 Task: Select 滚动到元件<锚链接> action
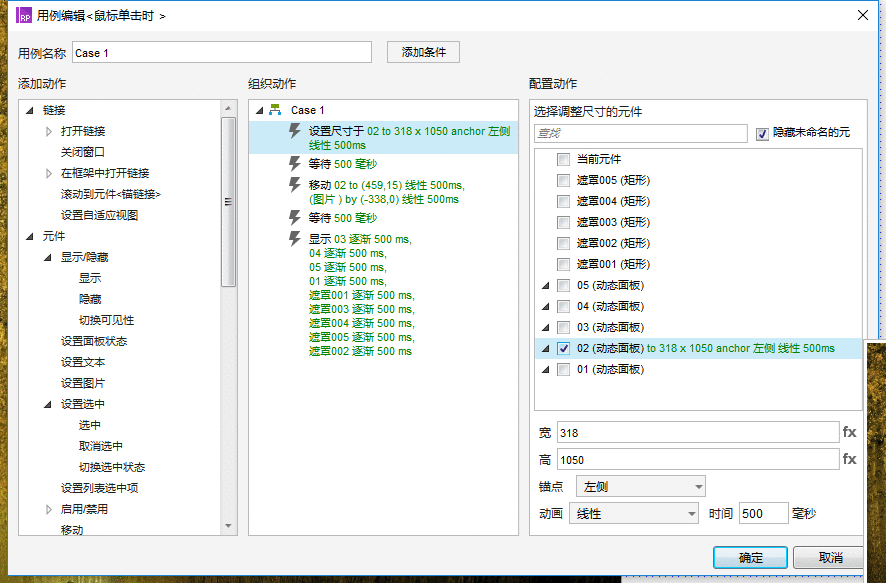pos(111,194)
